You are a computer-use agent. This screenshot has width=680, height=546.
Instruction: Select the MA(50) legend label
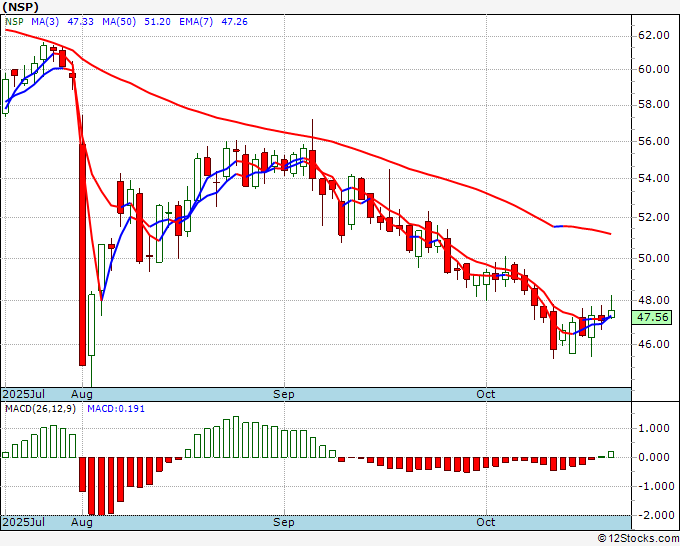pyautogui.click(x=119, y=22)
